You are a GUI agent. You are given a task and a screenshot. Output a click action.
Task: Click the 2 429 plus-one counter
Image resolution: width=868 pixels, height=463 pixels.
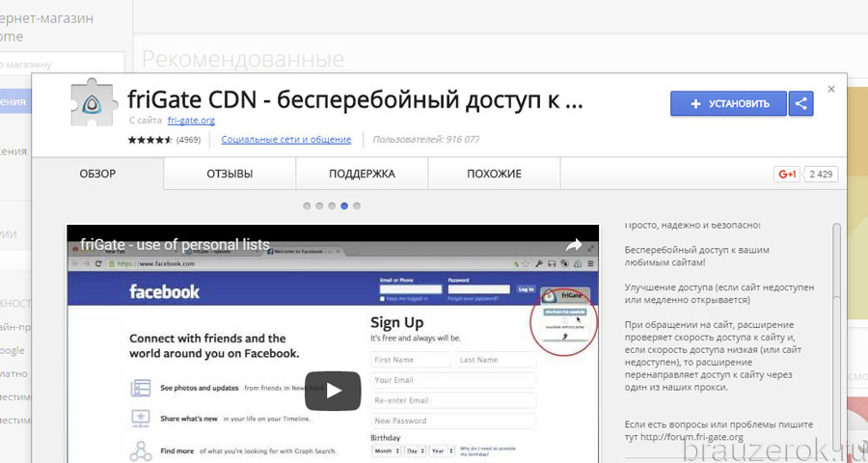tap(821, 174)
